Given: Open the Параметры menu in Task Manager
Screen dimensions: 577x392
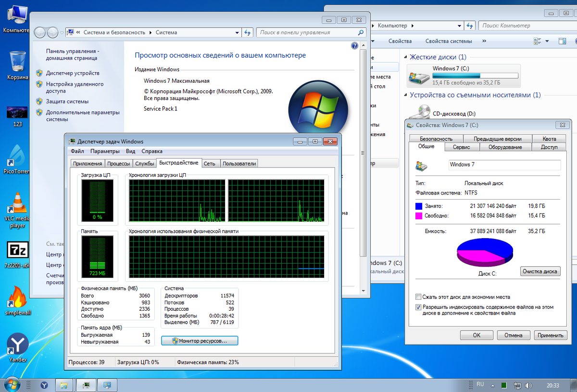Looking at the screenshot, I should pyautogui.click(x=105, y=151).
